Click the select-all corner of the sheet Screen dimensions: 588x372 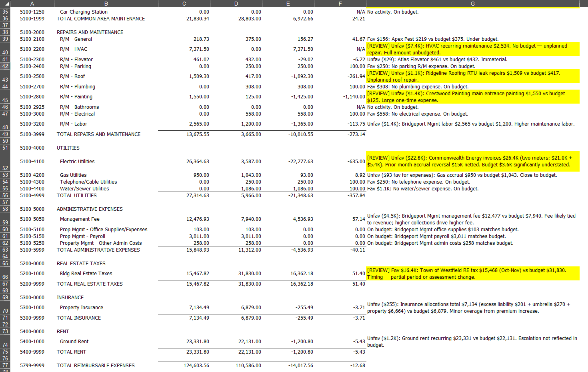[5, 3]
